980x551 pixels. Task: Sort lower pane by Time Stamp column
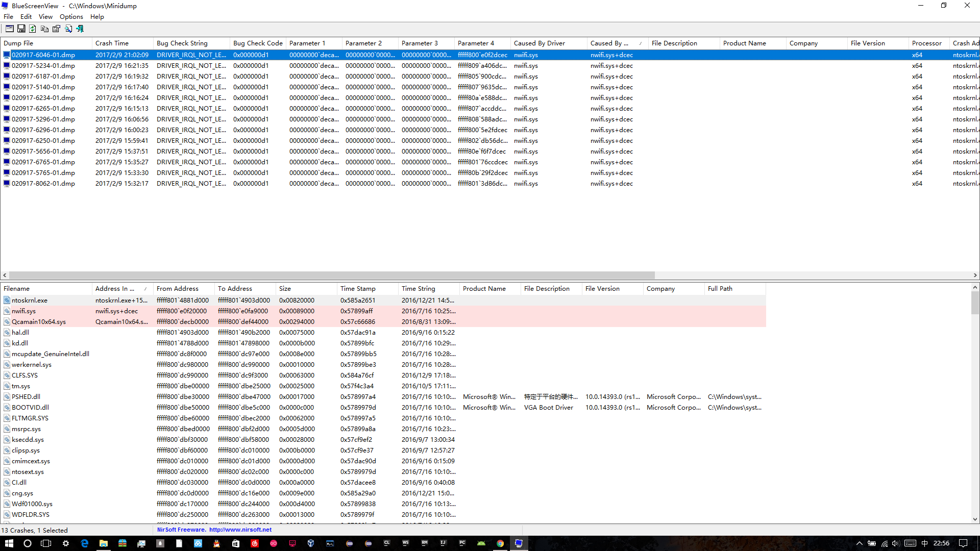[x=367, y=289]
